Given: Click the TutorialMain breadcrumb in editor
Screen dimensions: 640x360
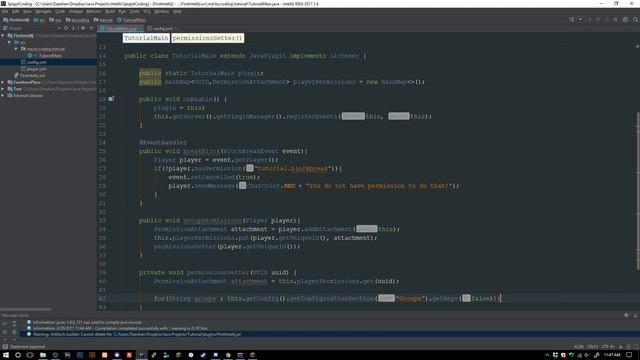Looking at the screenshot, I should (146, 38).
